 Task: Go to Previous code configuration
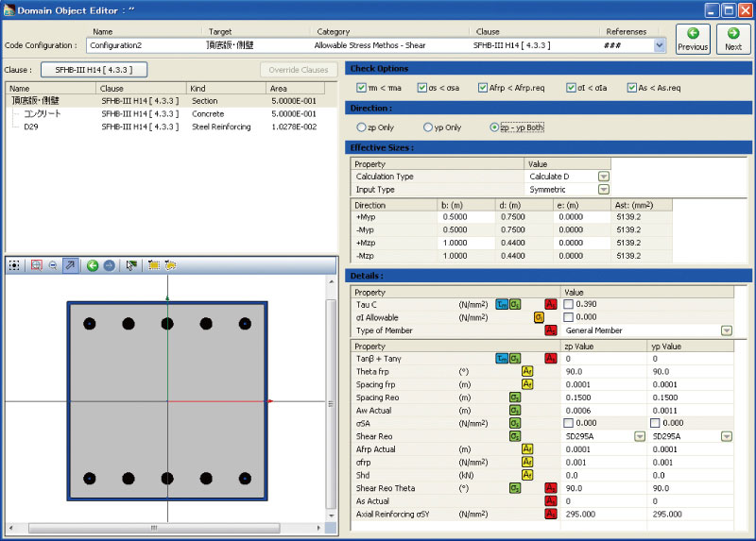692,39
